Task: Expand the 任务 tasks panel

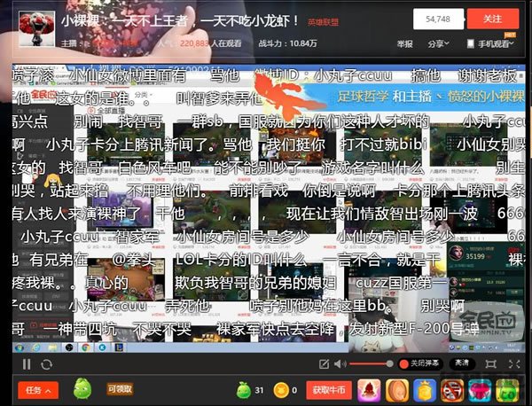Action: 38,390
